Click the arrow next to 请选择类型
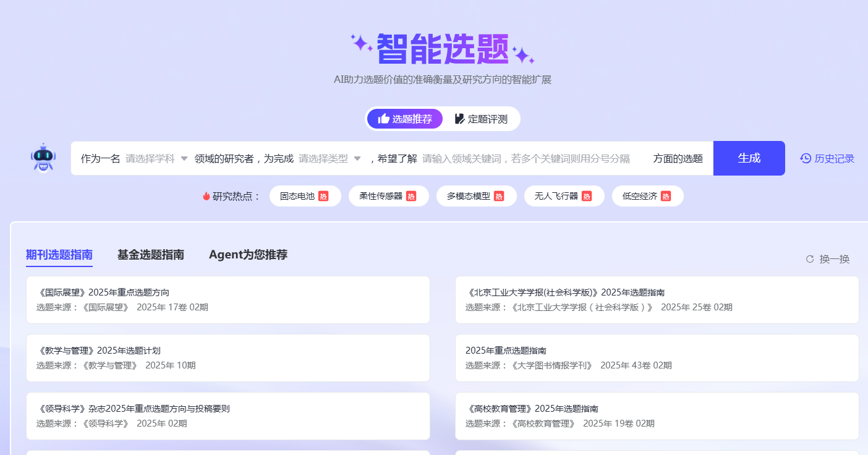The image size is (868, 455). 357,158
